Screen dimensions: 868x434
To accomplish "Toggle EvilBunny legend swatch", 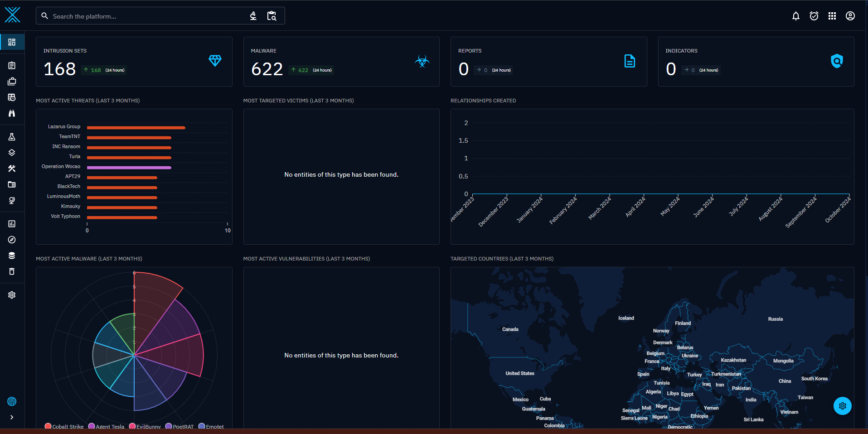I will click(132, 426).
